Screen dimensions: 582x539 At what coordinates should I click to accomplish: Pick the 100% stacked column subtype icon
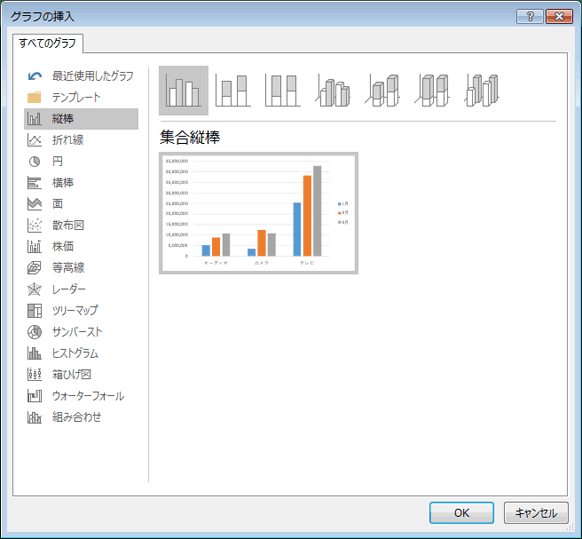283,91
